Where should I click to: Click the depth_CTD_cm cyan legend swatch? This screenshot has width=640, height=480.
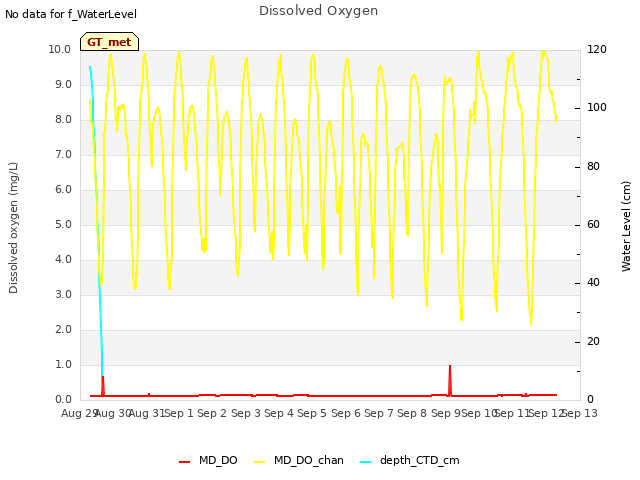click(366, 462)
